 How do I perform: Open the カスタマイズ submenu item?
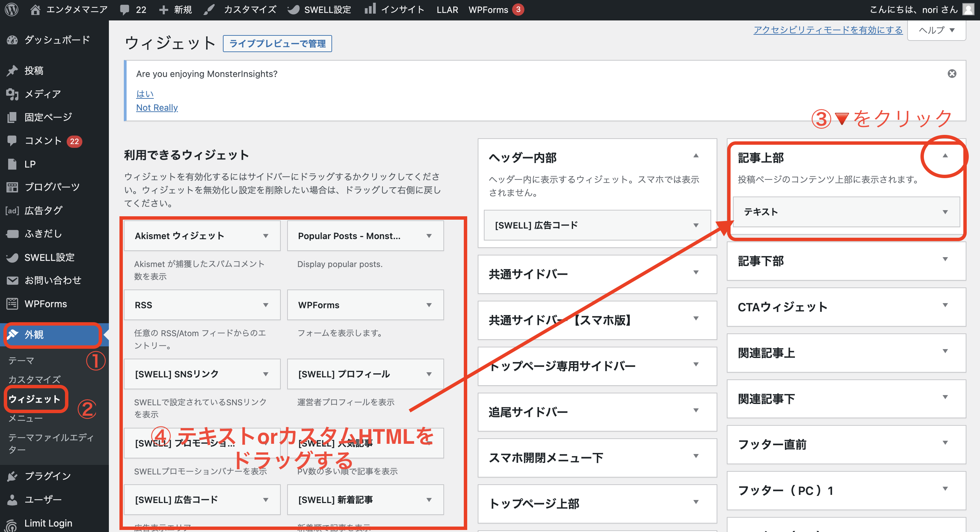(35, 380)
